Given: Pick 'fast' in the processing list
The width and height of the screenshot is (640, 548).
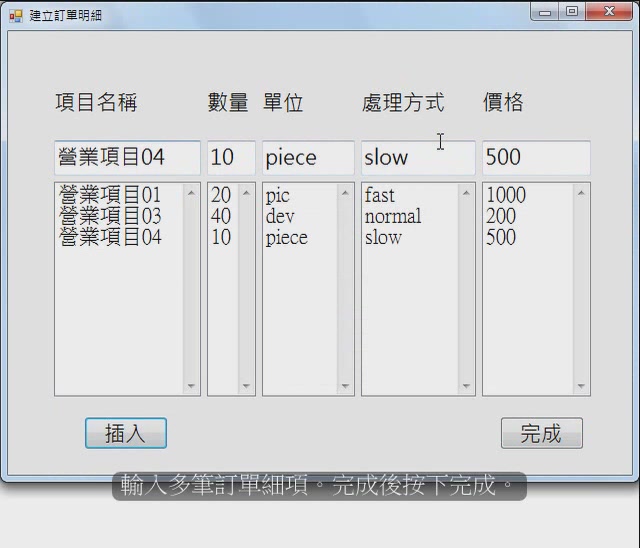Looking at the screenshot, I should tap(380, 195).
